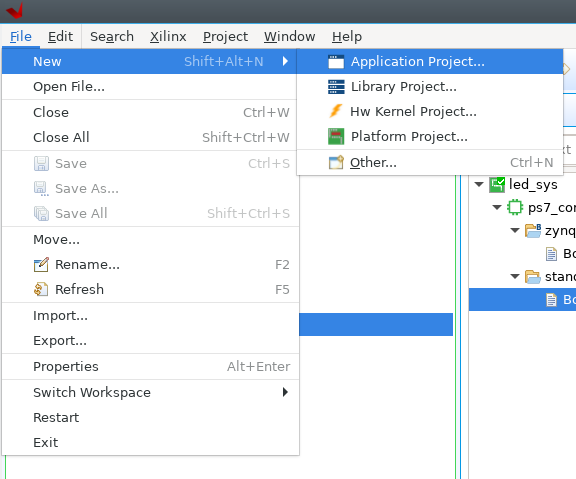This screenshot has width=576, height=479.
Task: Choose Other... in New submenu
Action: [430, 162]
